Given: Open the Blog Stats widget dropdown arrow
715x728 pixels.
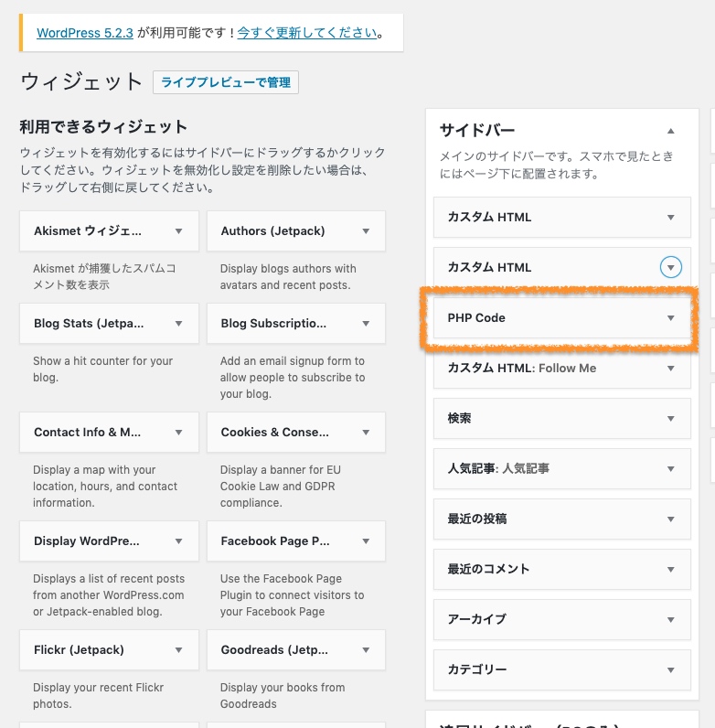Looking at the screenshot, I should click(178, 324).
